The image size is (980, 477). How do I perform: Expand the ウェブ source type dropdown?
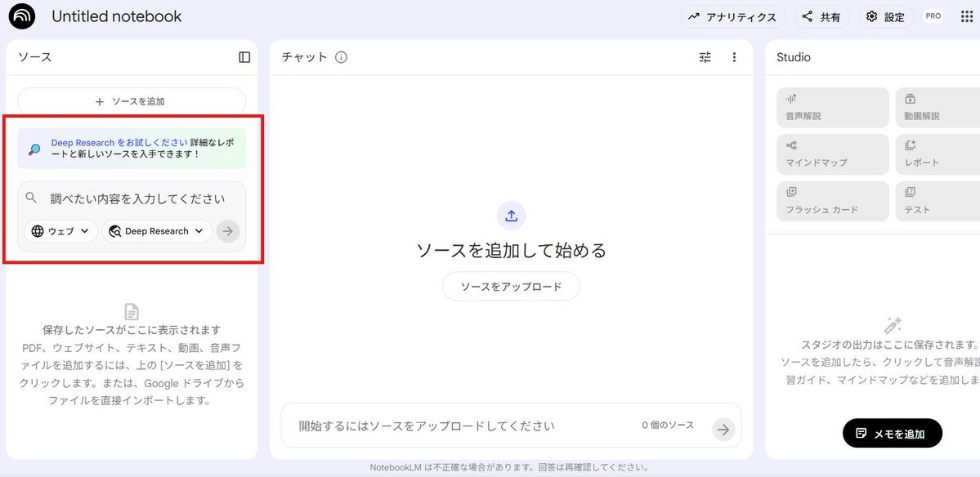click(x=60, y=231)
